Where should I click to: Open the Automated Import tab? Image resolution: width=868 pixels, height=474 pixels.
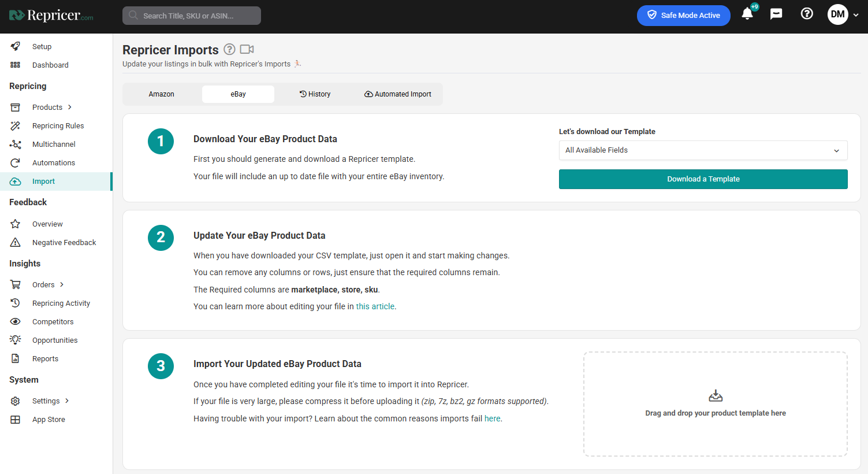click(397, 94)
